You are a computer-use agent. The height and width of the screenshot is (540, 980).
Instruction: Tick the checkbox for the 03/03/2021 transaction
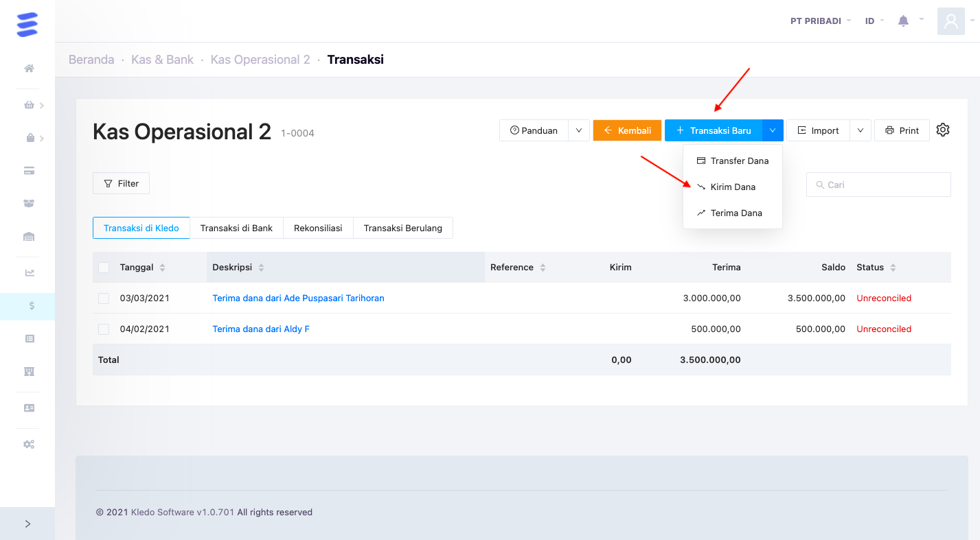click(104, 298)
